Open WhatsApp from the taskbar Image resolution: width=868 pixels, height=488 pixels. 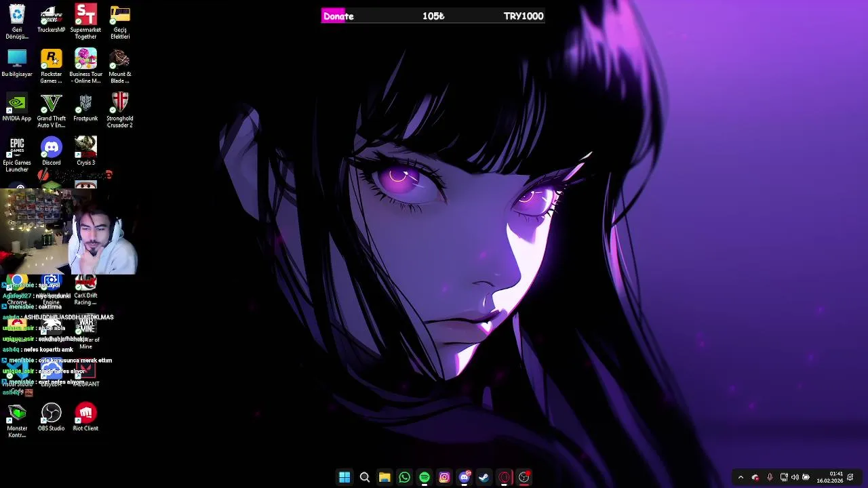(404, 477)
